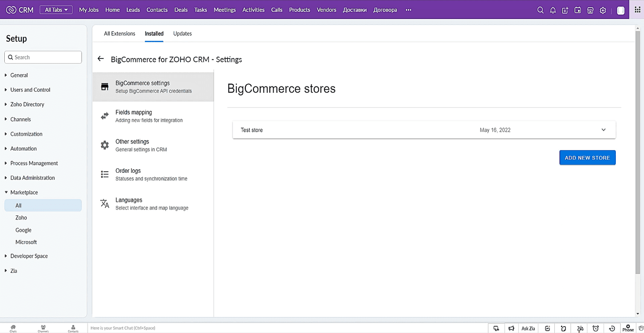The width and height of the screenshot is (644, 333).
Task: Open the search icon in the top bar
Action: (540, 9)
